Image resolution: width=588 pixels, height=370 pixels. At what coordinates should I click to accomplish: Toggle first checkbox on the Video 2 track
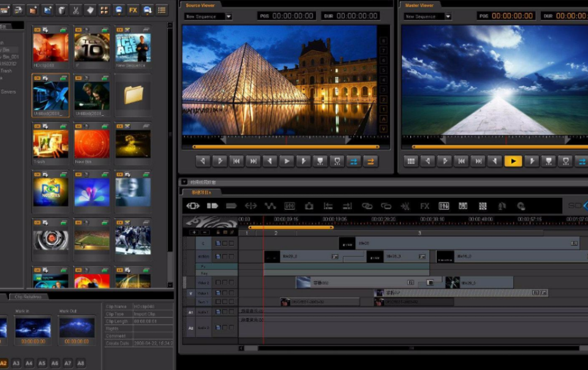(x=218, y=282)
